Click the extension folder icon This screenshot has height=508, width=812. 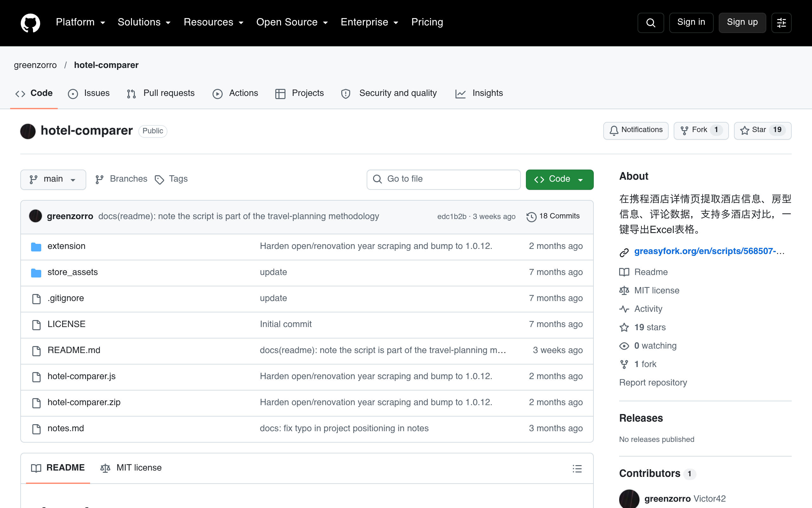pyautogui.click(x=36, y=247)
